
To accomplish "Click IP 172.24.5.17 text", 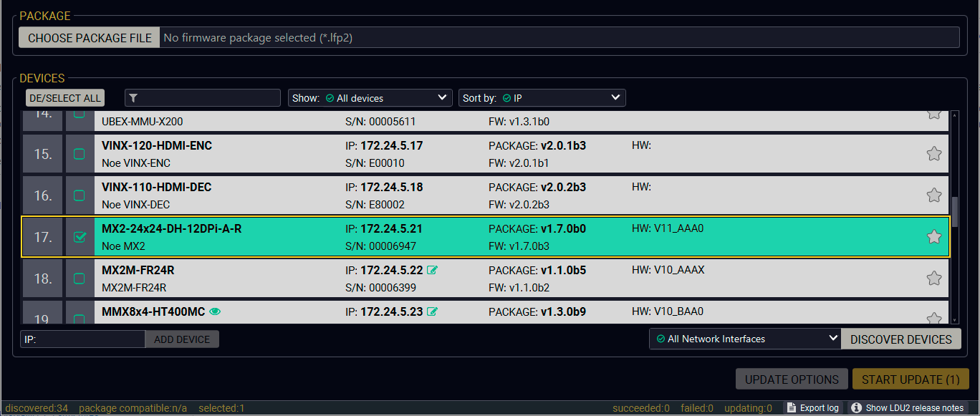I will click(384, 145).
